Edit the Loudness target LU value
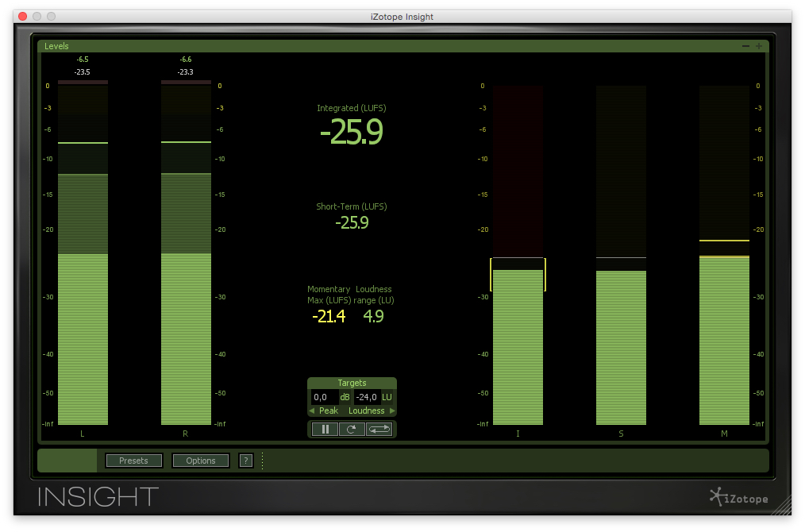Screen dimensions: 805x532 [x=366, y=397]
